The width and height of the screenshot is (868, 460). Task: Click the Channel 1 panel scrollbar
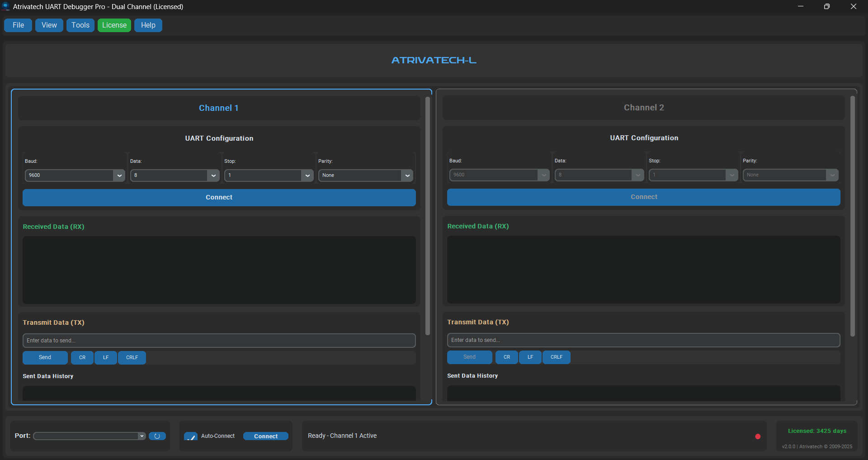pyautogui.click(x=427, y=217)
